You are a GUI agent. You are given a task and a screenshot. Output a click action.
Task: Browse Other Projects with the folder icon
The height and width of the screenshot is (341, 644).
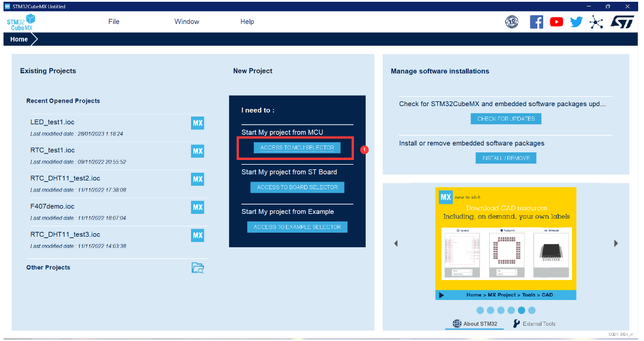coord(197,268)
